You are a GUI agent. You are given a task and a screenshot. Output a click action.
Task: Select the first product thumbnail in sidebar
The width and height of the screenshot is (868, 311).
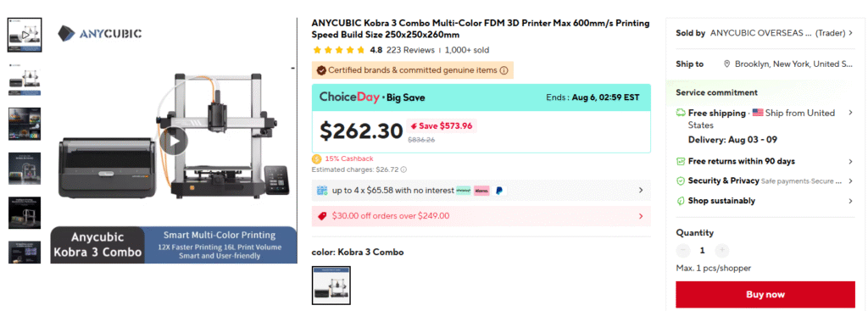tap(25, 35)
